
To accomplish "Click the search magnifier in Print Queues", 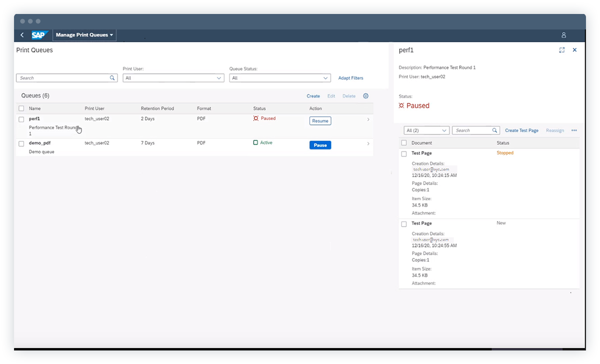I will coord(112,78).
